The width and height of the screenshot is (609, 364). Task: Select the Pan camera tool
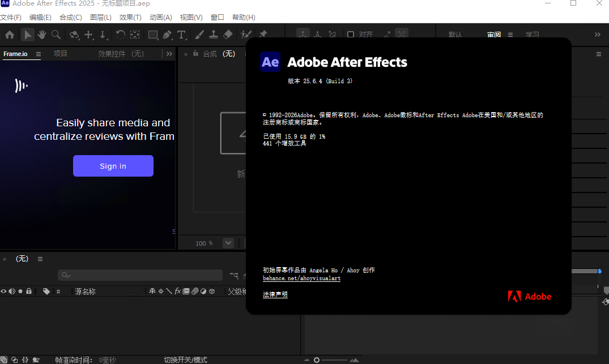(x=89, y=35)
